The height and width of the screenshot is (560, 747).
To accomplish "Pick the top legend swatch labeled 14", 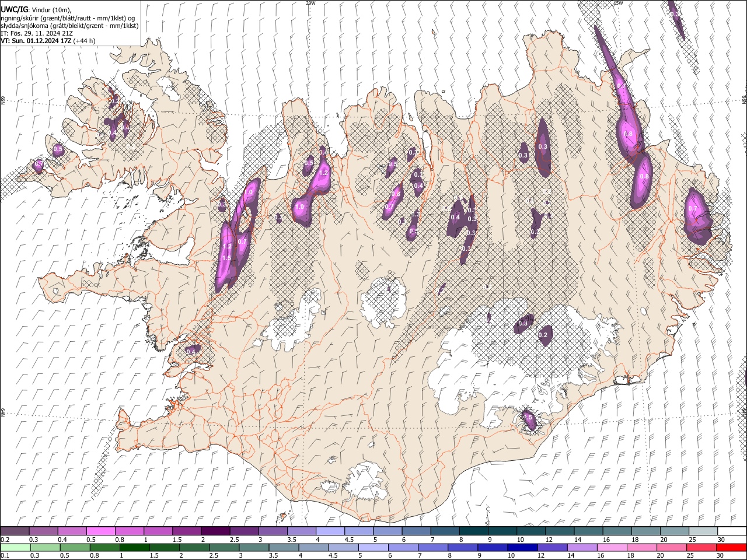I will [x=588, y=531].
